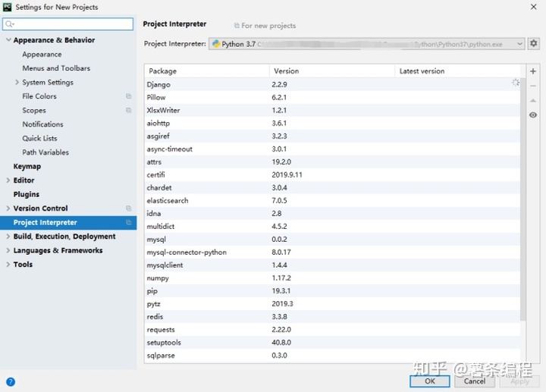Viewport: 546px width, 392px height.
Task: Select the pip package row
Action: click(333, 290)
